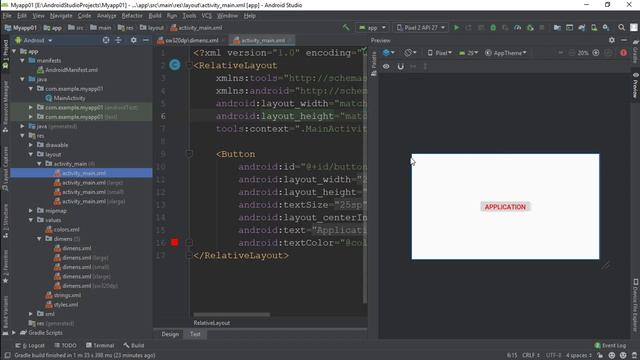The image size is (640, 360).
Task: Switch to the Design tab
Action: pyautogui.click(x=170, y=334)
